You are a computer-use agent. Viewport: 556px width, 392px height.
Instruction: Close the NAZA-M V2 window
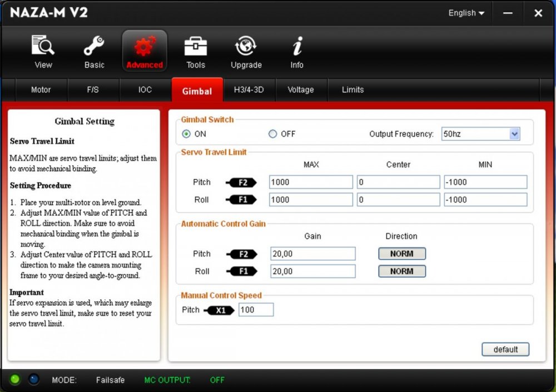pyautogui.click(x=538, y=13)
